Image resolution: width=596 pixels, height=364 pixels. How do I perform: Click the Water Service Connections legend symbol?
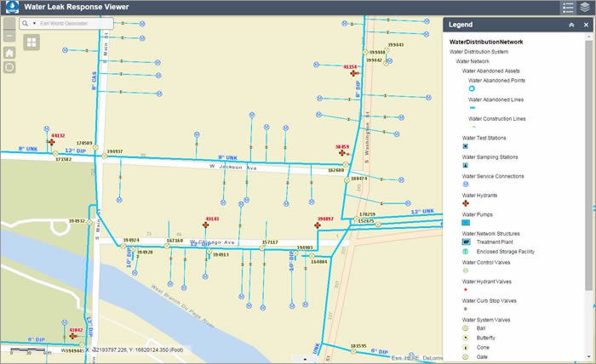click(x=466, y=184)
